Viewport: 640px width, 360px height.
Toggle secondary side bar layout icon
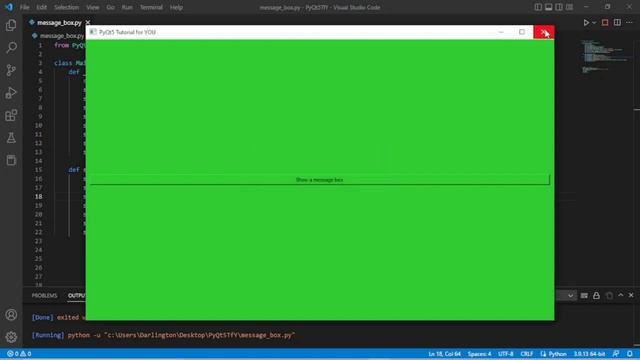(559, 7)
